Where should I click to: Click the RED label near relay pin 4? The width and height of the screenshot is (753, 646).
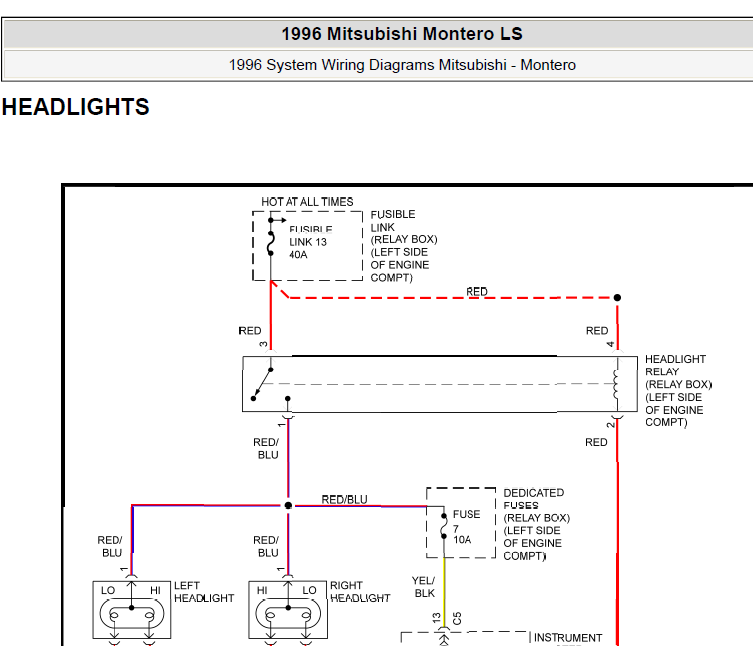pyautogui.click(x=597, y=331)
